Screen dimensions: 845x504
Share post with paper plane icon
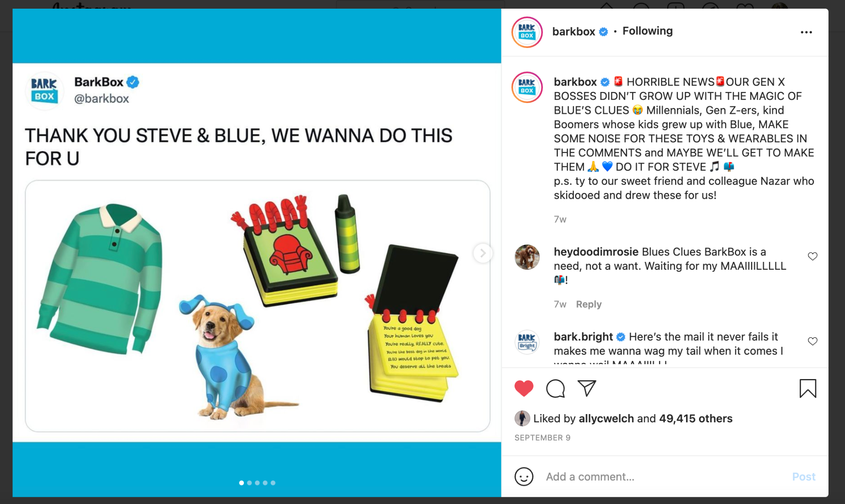(587, 388)
